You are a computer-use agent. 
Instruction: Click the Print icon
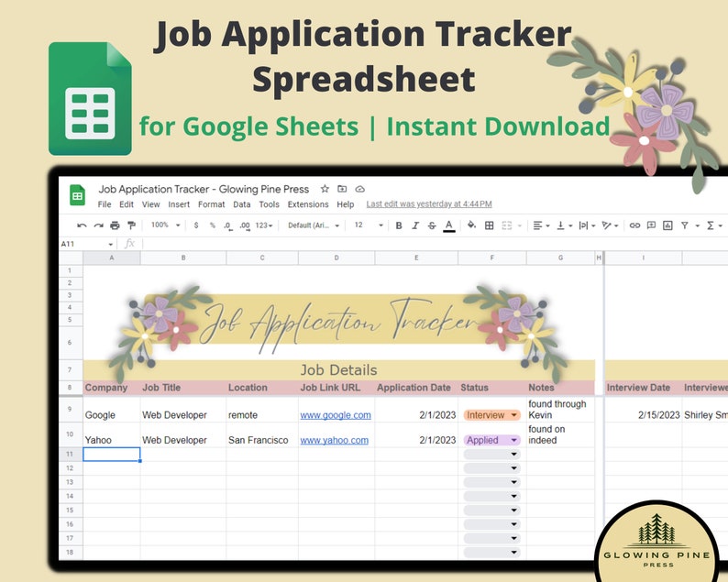(115, 225)
